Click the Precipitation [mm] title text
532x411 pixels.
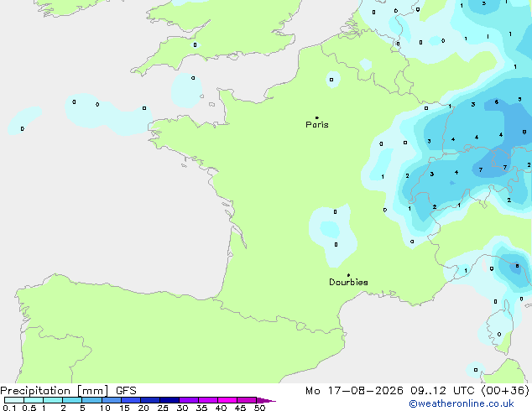pos(55,391)
